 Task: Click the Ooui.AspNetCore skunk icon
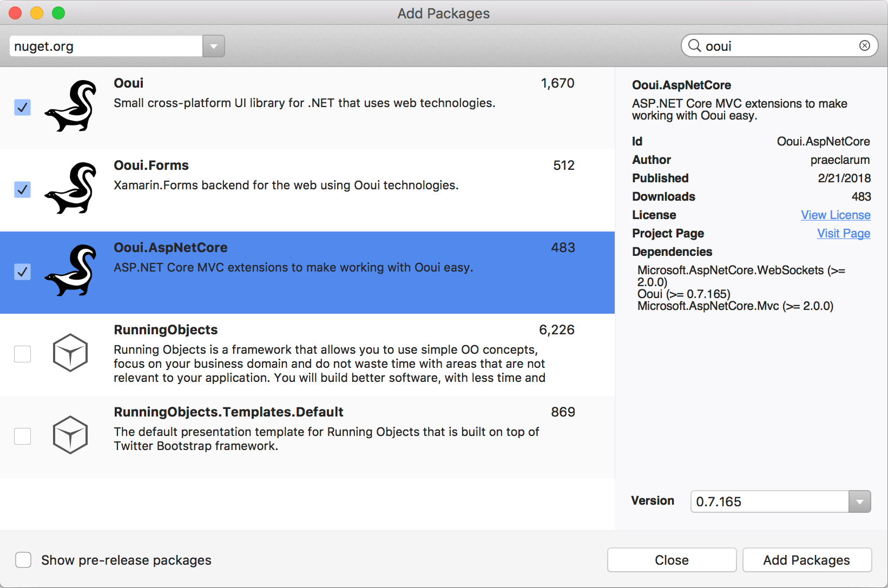coord(70,270)
